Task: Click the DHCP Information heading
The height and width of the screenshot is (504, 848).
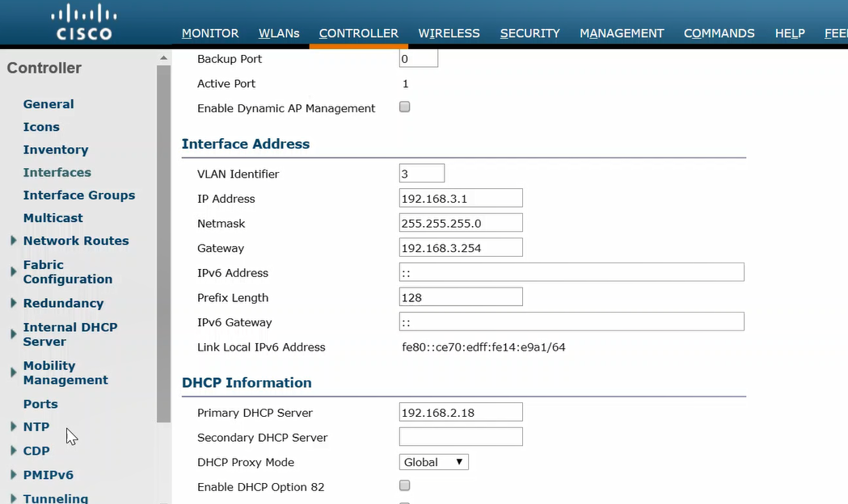Action: [247, 383]
